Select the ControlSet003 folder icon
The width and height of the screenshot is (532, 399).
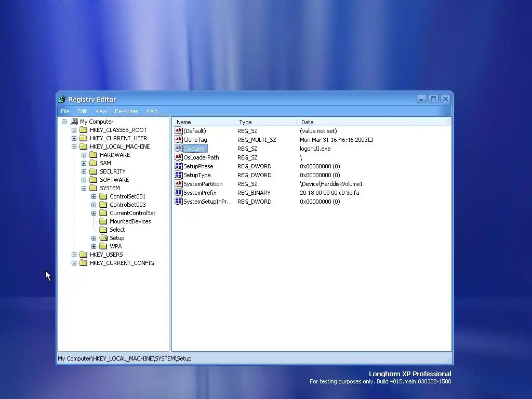(x=103, y=205)
